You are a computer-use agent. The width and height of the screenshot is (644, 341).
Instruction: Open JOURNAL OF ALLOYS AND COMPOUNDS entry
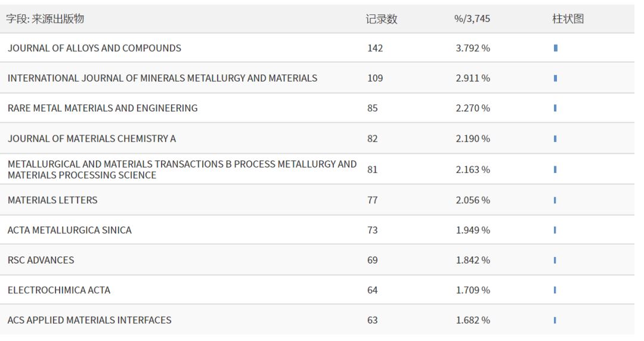pyautogui.click(x=94, y=48)
